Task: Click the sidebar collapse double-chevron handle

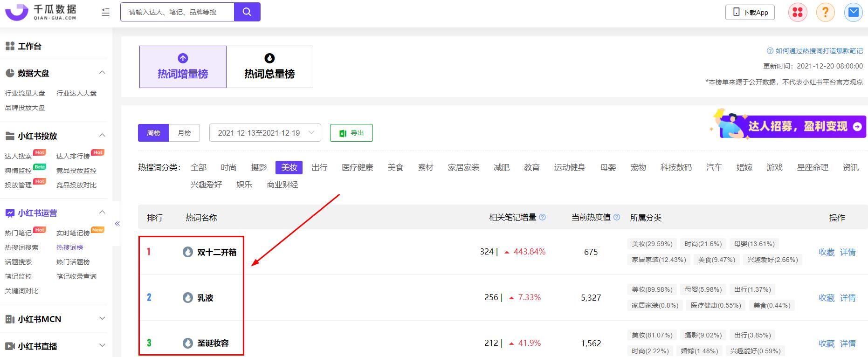Action: pyautogui.click(x=117, y=224)
